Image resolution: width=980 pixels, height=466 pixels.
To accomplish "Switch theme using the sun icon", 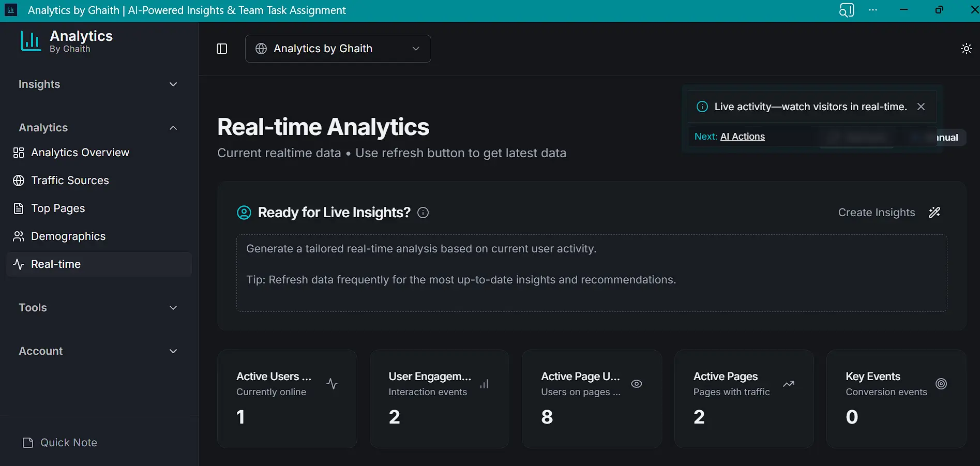I will (x=966, y=49).
